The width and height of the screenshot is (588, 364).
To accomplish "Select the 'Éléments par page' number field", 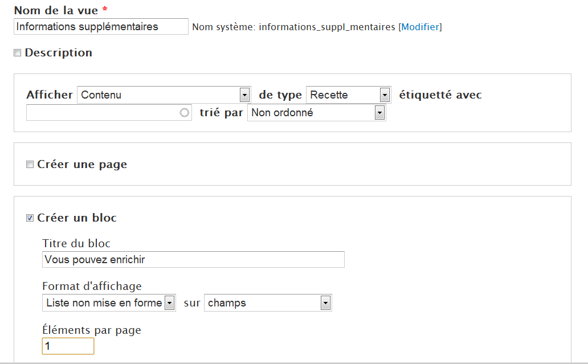I will pos(68,346).
